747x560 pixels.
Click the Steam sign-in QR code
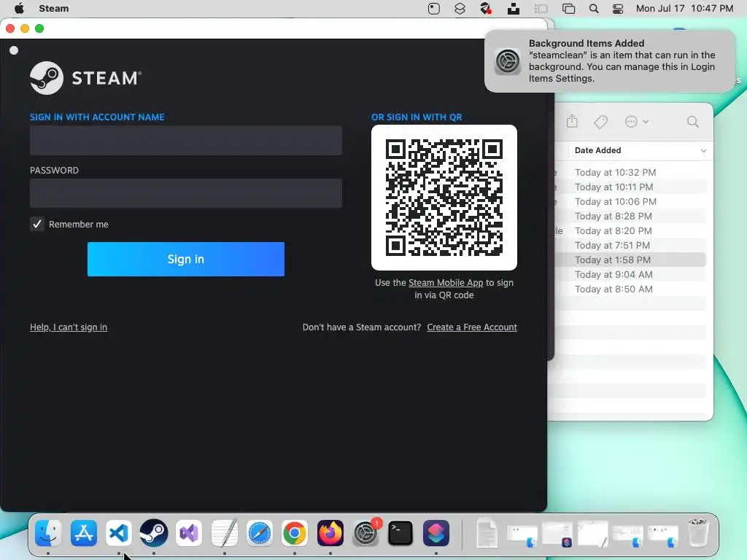(x=444, y=198)
